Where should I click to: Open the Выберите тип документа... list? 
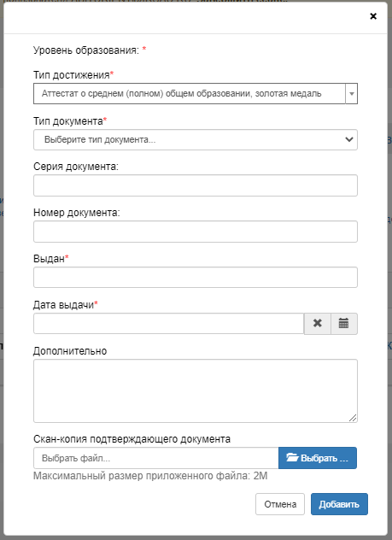(196, 139)
